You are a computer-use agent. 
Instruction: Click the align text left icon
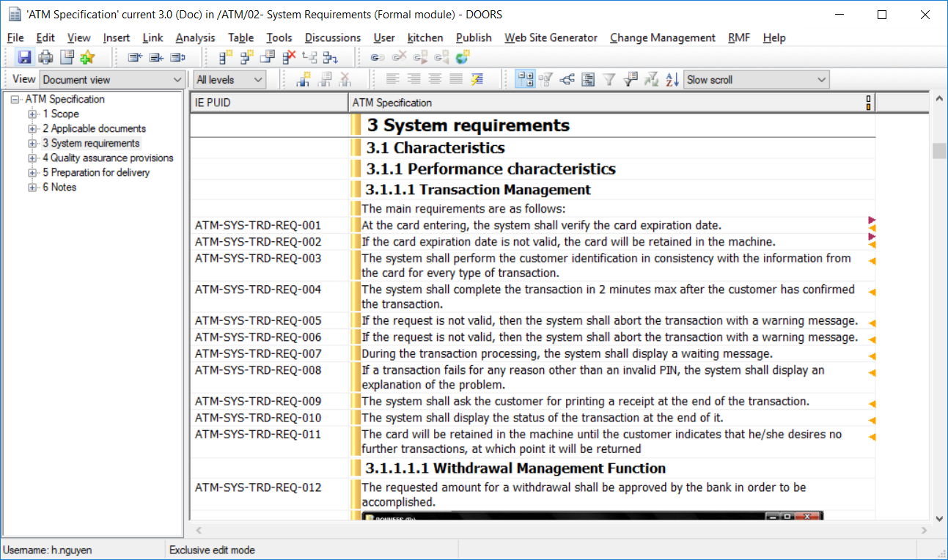coord(393,79)
